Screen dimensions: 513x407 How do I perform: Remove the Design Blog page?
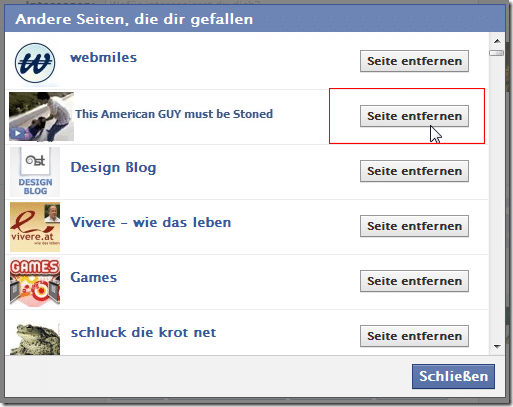tap(414, 171)
